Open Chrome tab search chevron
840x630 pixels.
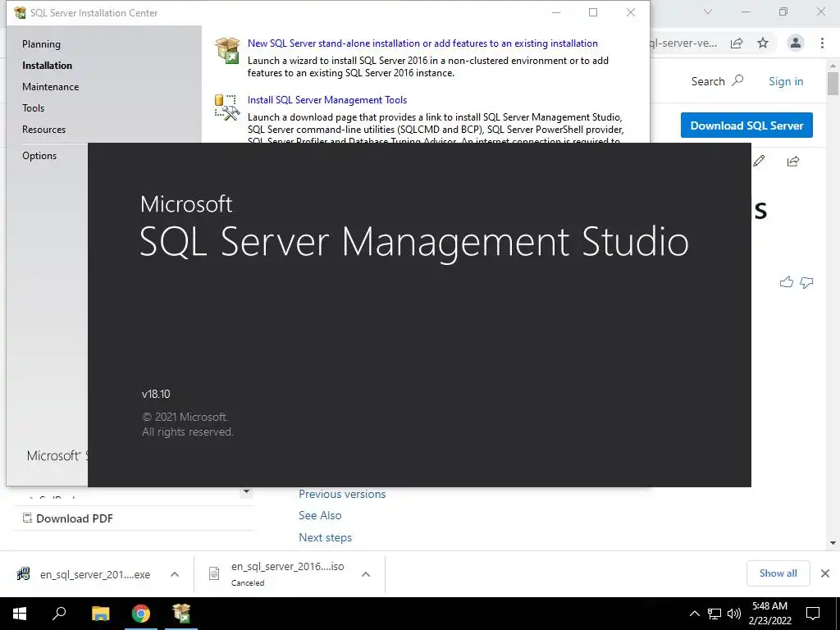point(708,11)
